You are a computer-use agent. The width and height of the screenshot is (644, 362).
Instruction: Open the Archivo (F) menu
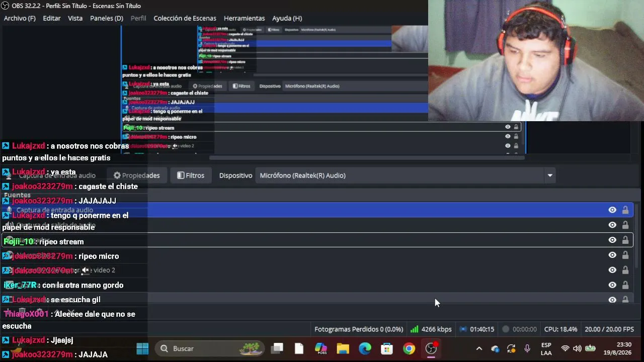pos(20,18)
